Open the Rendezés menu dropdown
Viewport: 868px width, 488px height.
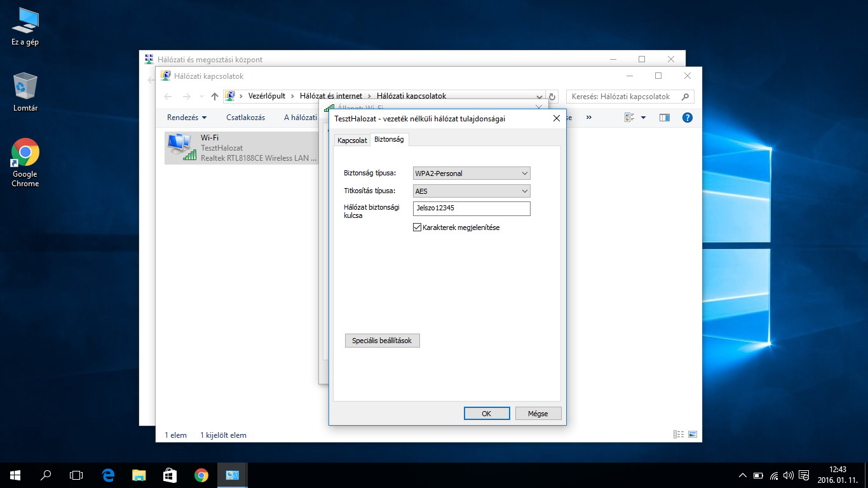click(x=187, y=118)
